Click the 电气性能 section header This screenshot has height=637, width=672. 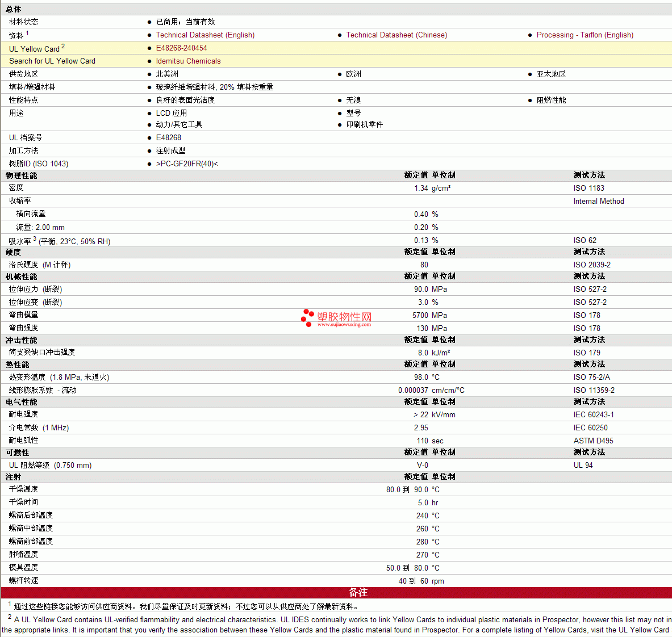tap(22, 403)
